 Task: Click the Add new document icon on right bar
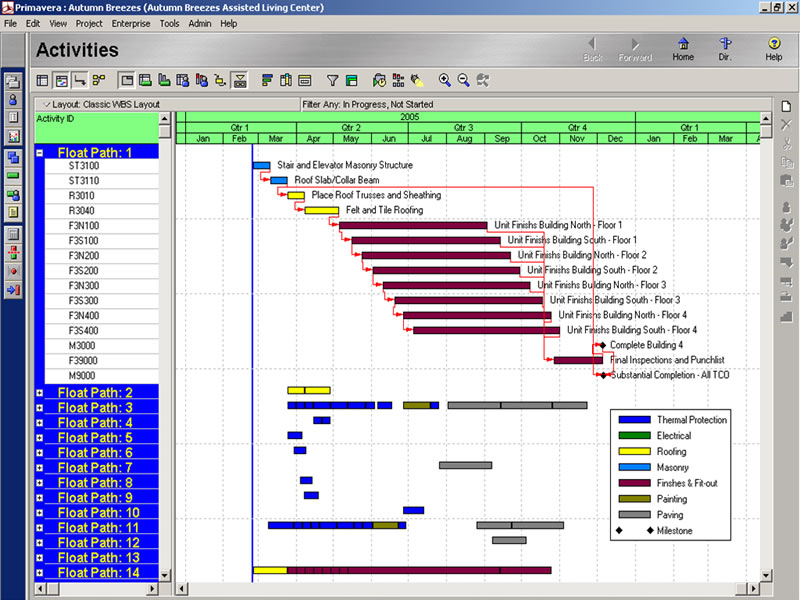[786, 107]
